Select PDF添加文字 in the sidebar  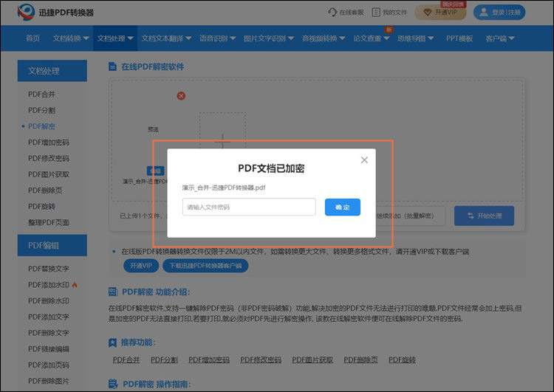pos(49,317)
